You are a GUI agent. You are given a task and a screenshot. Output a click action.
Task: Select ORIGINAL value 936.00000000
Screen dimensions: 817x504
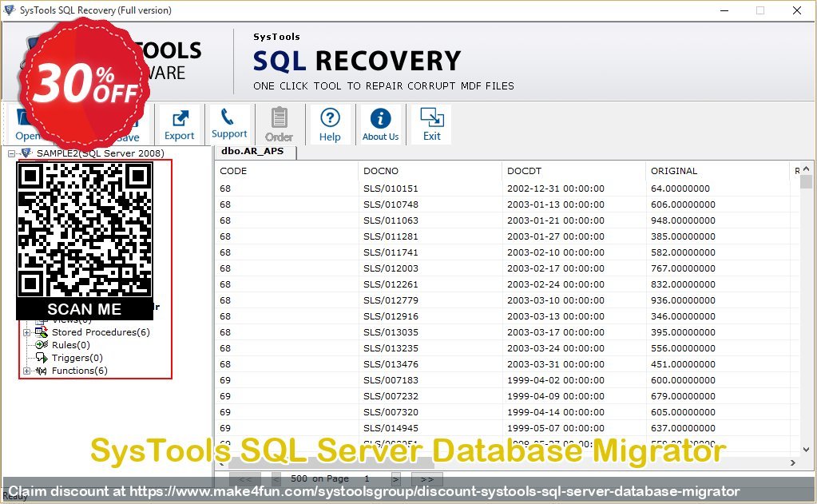(x=683, y=300)
